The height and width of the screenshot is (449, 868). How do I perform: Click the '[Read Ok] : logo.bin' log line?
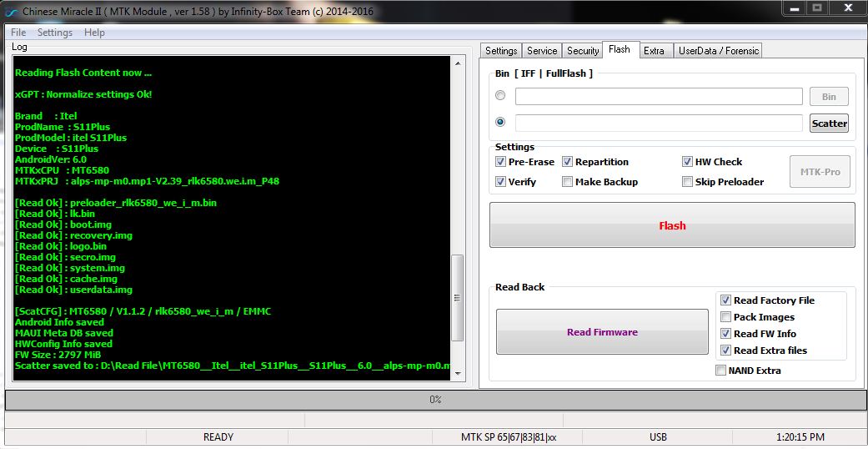(x=61, y=246)
